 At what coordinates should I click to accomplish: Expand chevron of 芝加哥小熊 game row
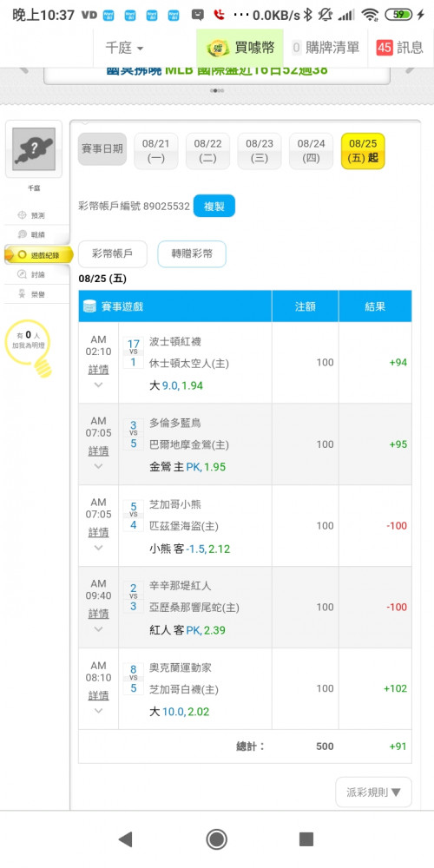point(99,548)
